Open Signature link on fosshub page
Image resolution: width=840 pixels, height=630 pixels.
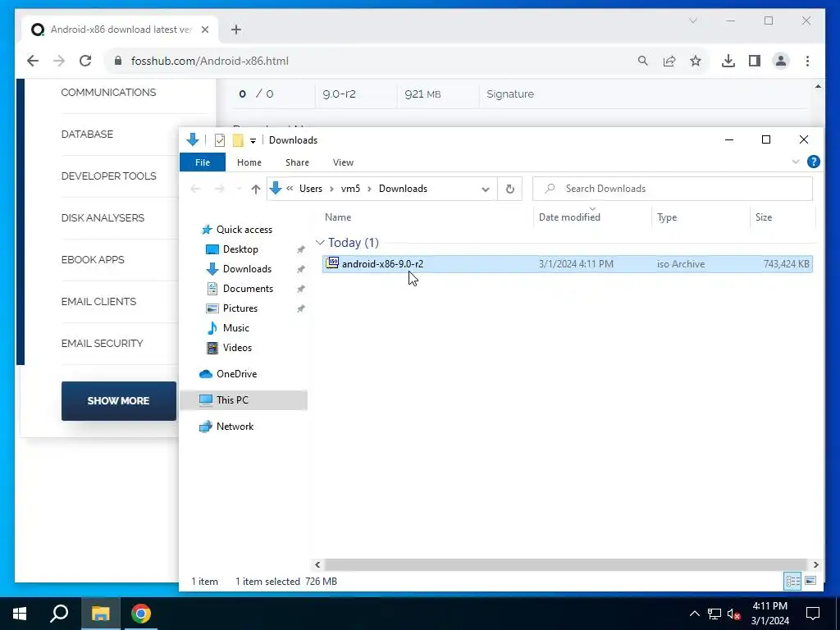[510, 94]
